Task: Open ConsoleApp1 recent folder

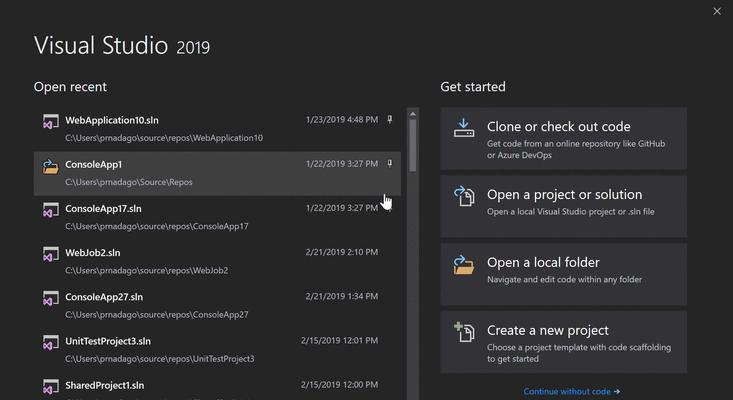Action: pyautogui.click(x=217, y=173)
